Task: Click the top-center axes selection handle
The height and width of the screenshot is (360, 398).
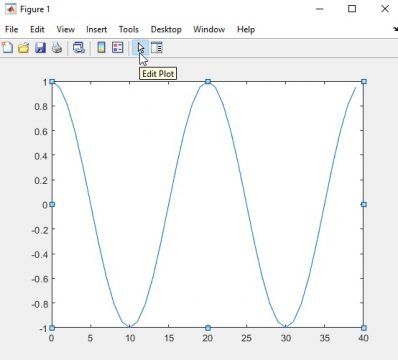Action: pos(208,82)
